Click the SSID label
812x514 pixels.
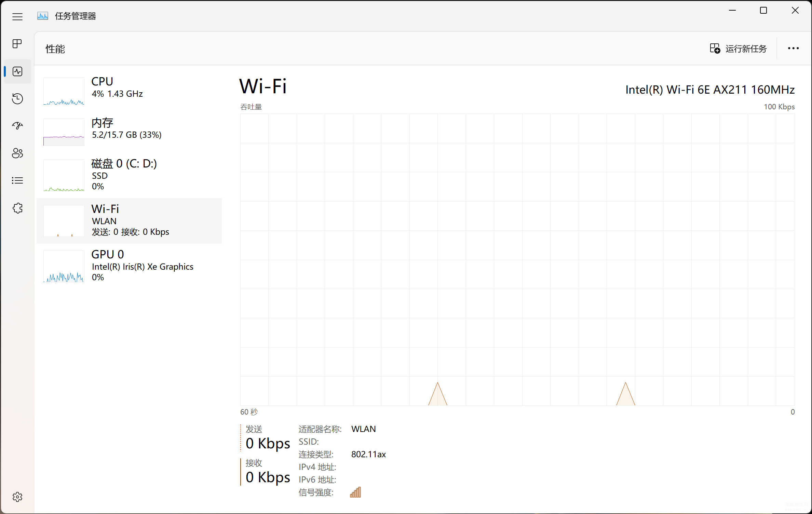(x=309, y=442)
